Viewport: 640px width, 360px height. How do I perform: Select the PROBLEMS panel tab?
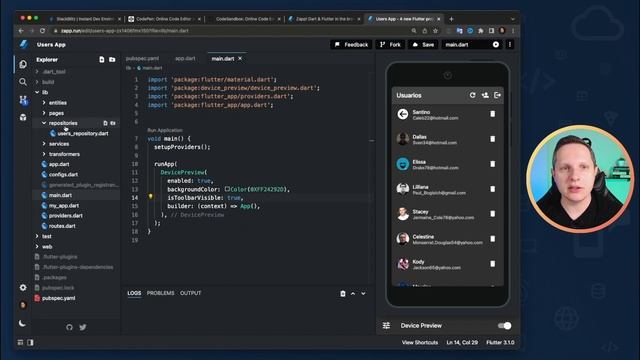160,293
